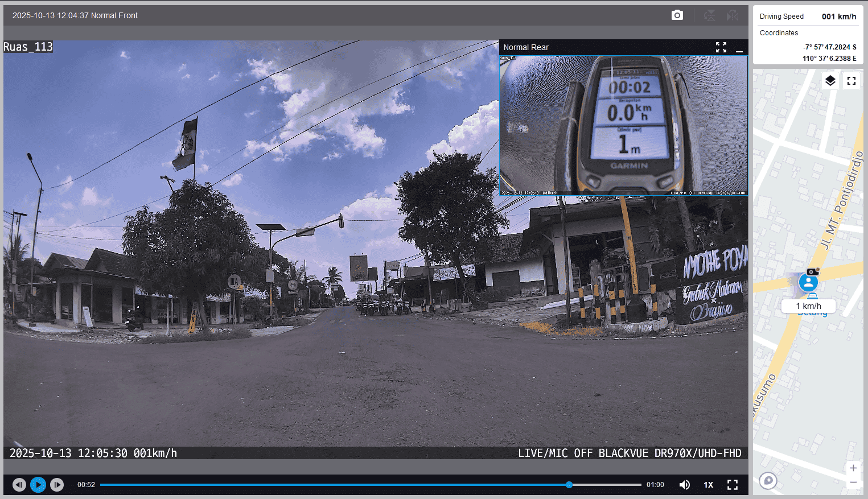Step back one frame
Screen dimensions: 868x499
click(19, 485)
